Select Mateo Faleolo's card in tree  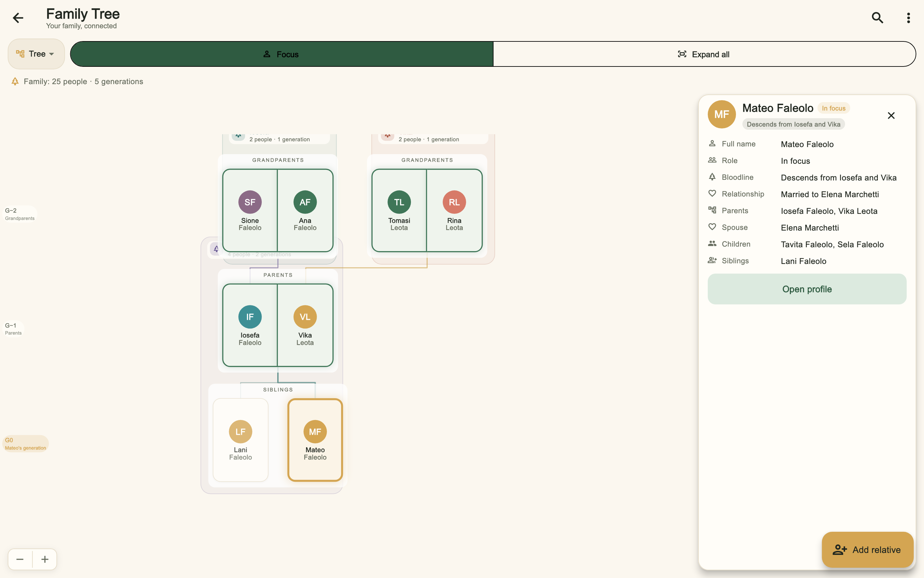pyautogui.click(x=315, y=440)
